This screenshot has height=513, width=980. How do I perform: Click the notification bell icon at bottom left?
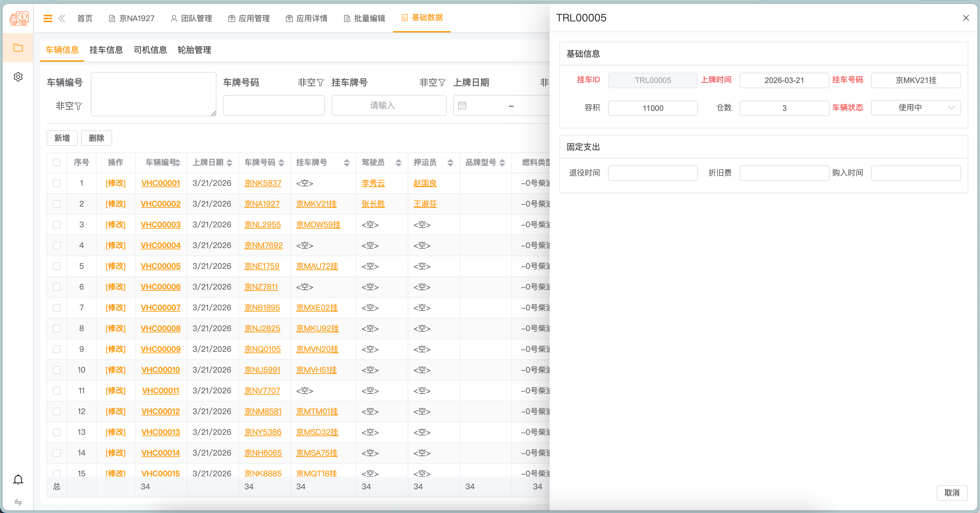18,480
